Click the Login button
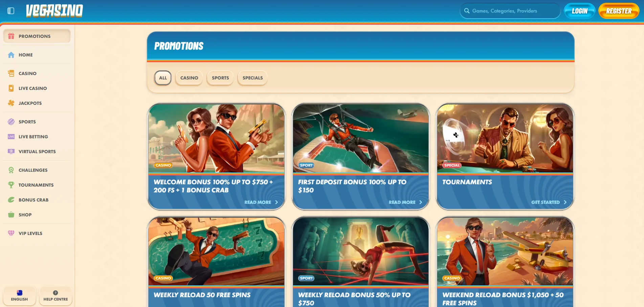 tap(579, 11)
